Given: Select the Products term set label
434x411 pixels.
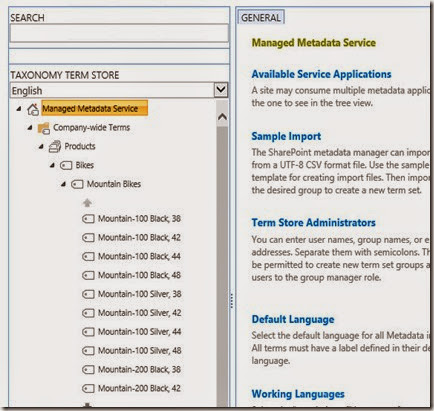Looking at the screenshot, I should click(80, 146).
